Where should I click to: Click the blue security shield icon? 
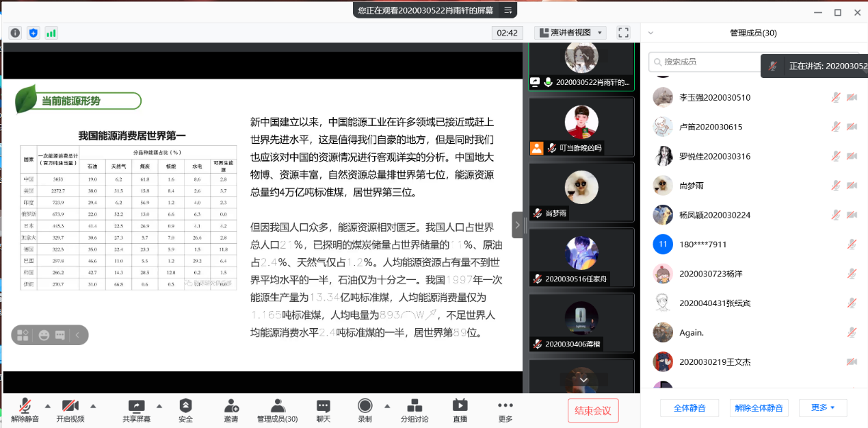34,32
